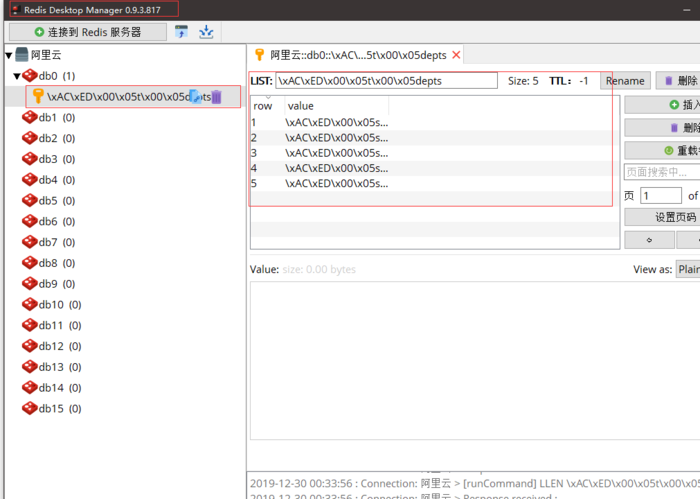Screen dimensions: 700x499
Task: Click the page number input field
Action: (x=661, y=195)
